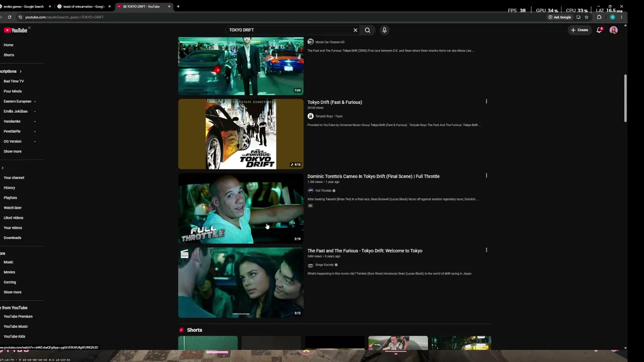Click the browser address bar URL
This screenshot has width=644, height=362.
click(x=64, y=17)
